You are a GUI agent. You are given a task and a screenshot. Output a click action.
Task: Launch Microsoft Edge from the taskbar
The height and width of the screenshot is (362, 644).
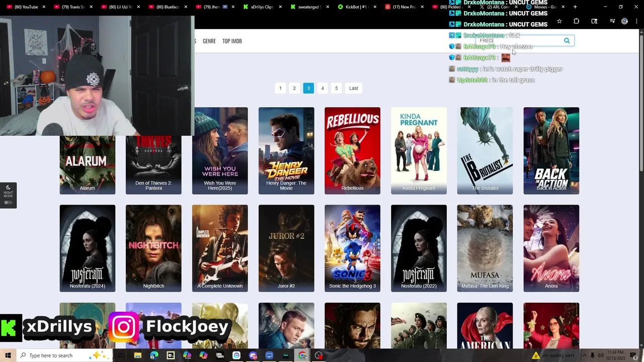(154, 355)
